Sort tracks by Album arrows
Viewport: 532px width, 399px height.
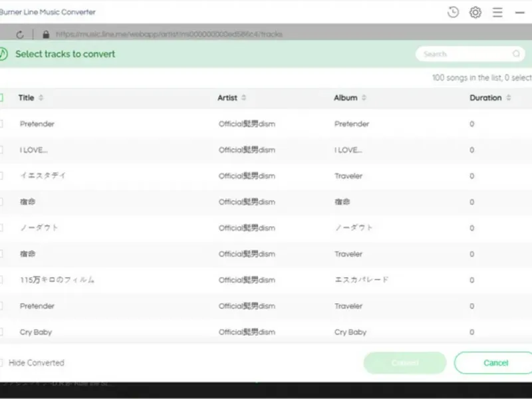364,98
